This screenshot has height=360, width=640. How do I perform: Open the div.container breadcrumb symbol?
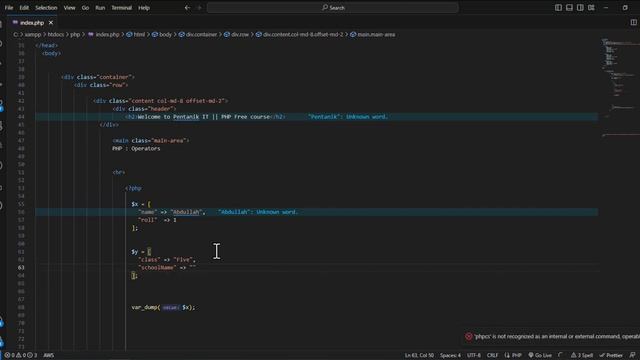coord(198,35)
